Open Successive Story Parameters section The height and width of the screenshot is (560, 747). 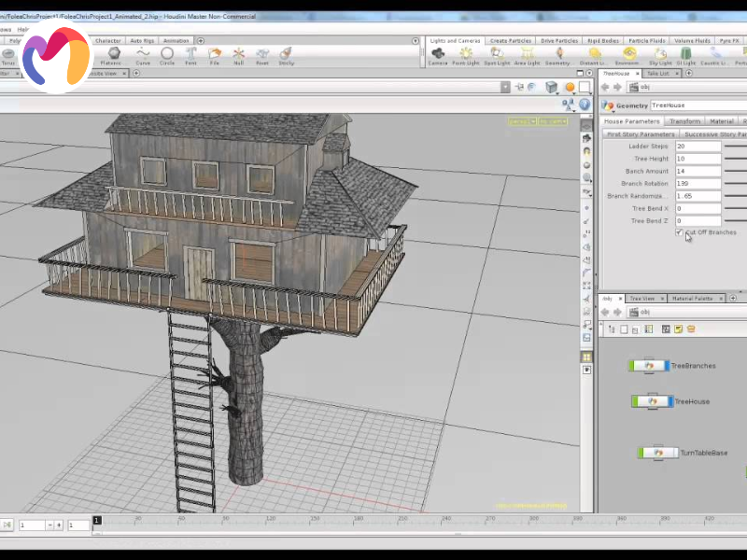tap(714, 134)
